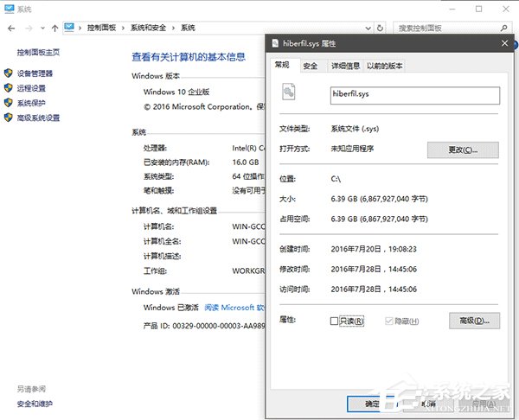Switch to the 详细信息 tab

pyautogui.click(x=344, y=66)
